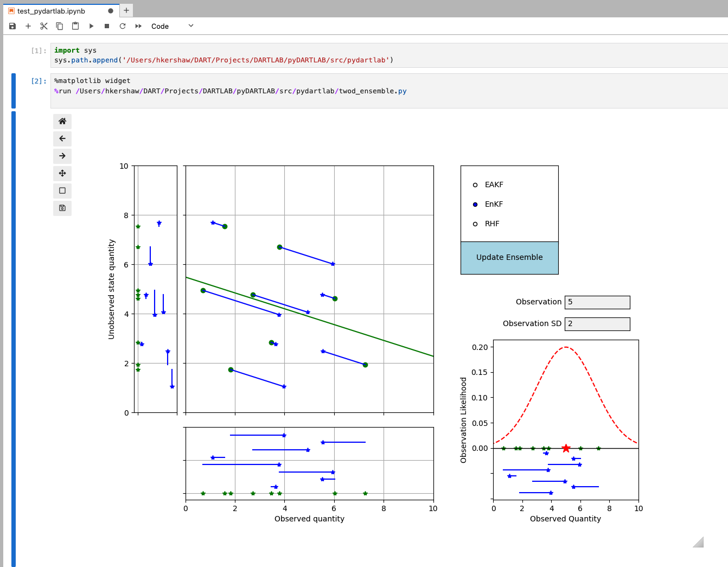Open the cell type Code dropdown
Viewport: 728px width, 567px height.
[x=172, y=26]
